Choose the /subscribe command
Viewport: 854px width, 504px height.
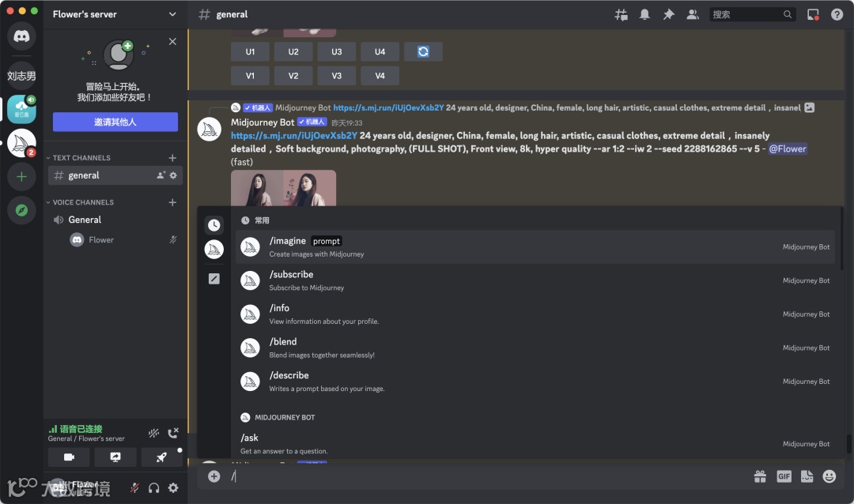(535, 281)
